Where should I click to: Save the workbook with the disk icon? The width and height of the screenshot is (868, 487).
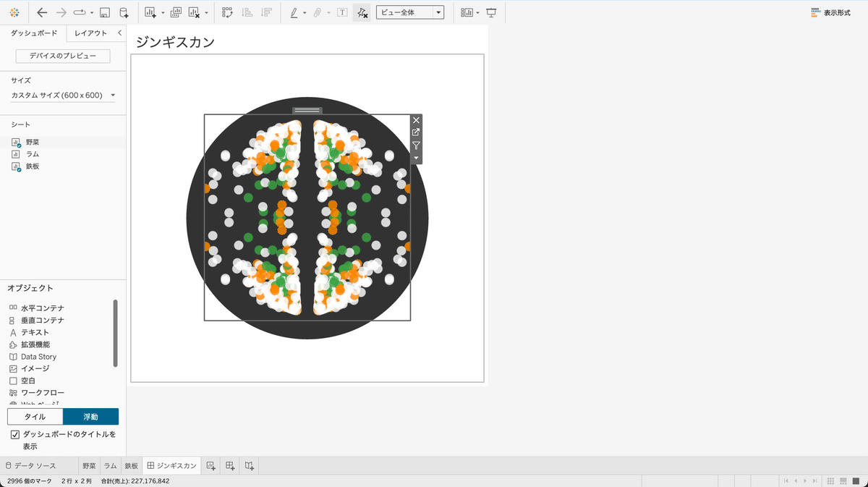(x=105, y=12)
